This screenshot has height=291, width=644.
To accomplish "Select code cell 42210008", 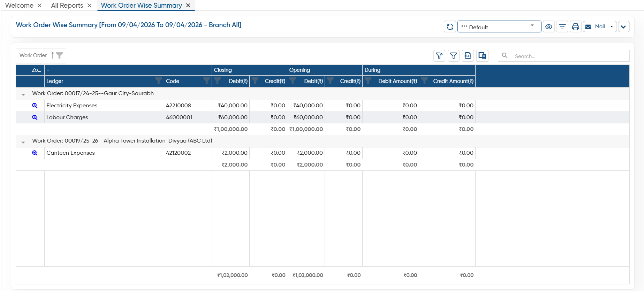I will pos(188,106).
